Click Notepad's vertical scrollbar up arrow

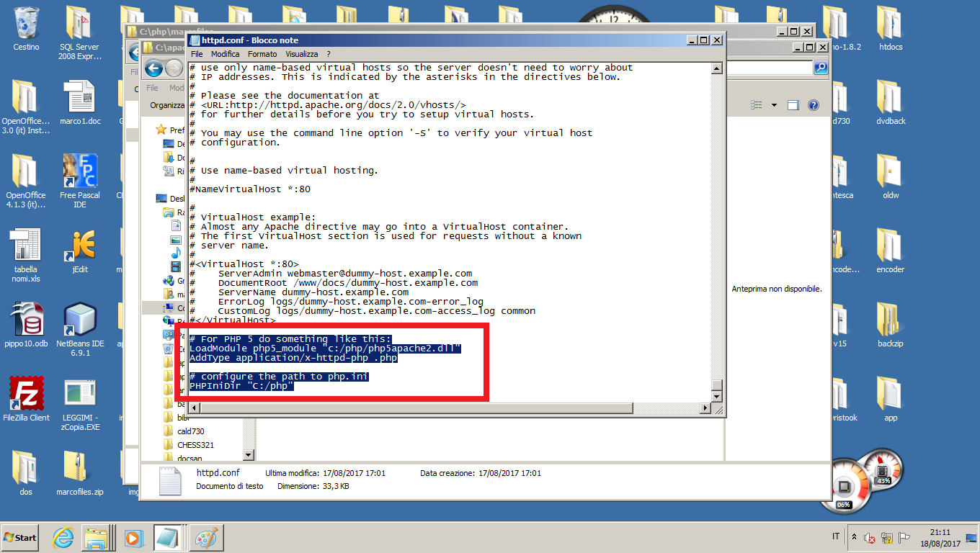(x=716, y=68)
